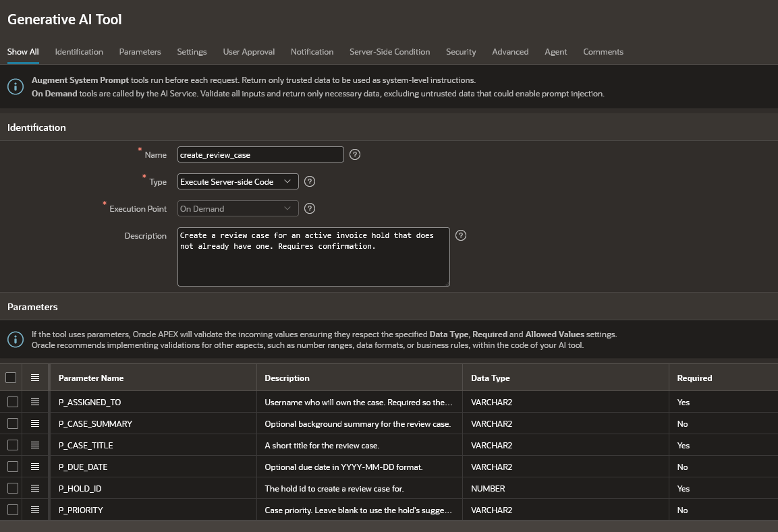The height and width of the screenshot is (532, 778).
Task: Switch to the Settings tab
Action: coord(192,51)
